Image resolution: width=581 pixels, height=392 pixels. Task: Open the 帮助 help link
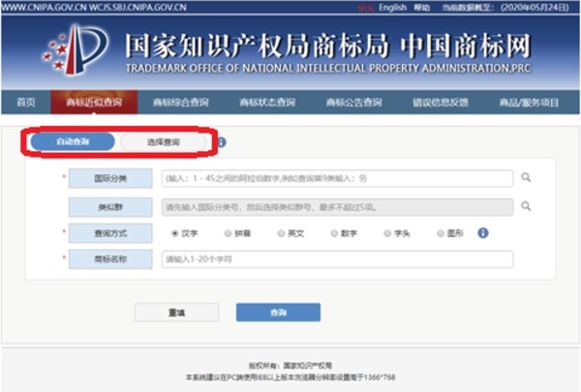pos(422,8)
